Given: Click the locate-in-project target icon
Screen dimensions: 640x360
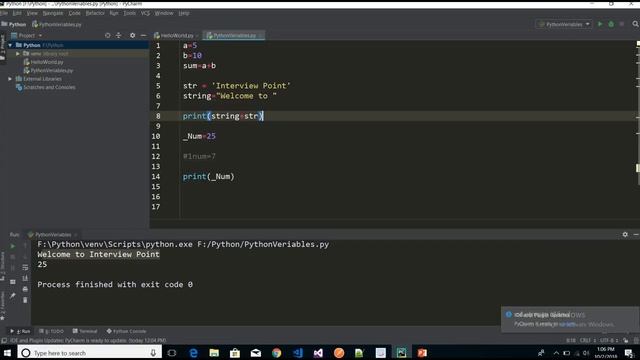Looking at the screenshot, I should [108, 36].
